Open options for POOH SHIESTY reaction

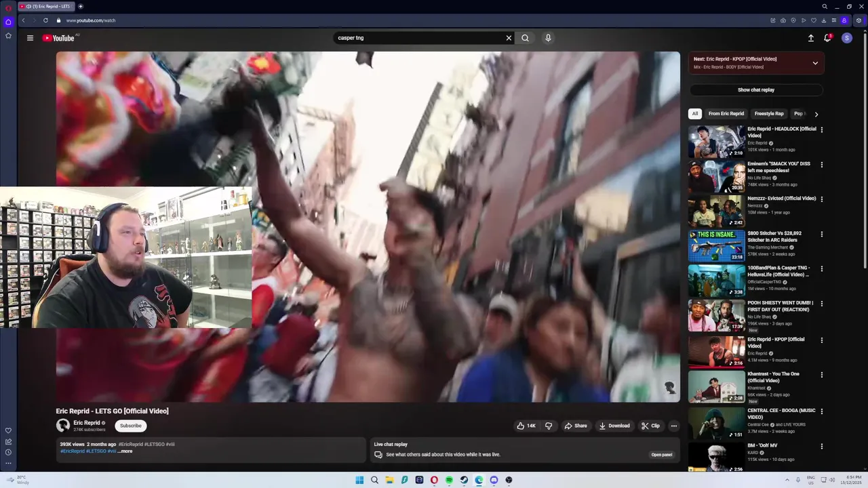click(x=822, y=304)
